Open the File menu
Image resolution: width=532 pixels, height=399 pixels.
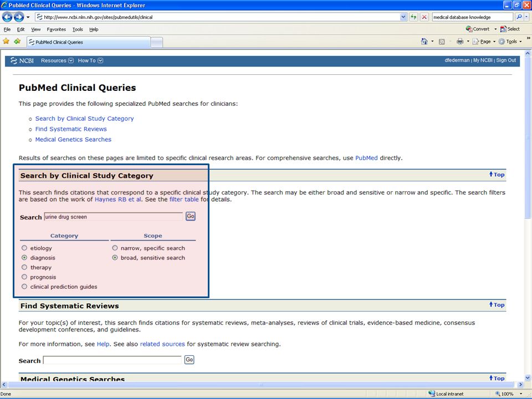pyautogui.click(x=7, y=29)
